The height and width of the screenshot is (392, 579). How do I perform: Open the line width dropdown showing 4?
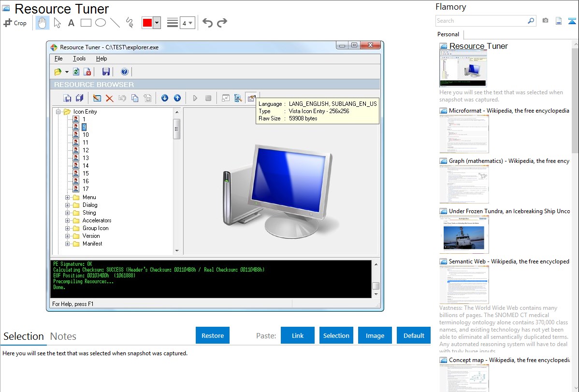point(187,23)
